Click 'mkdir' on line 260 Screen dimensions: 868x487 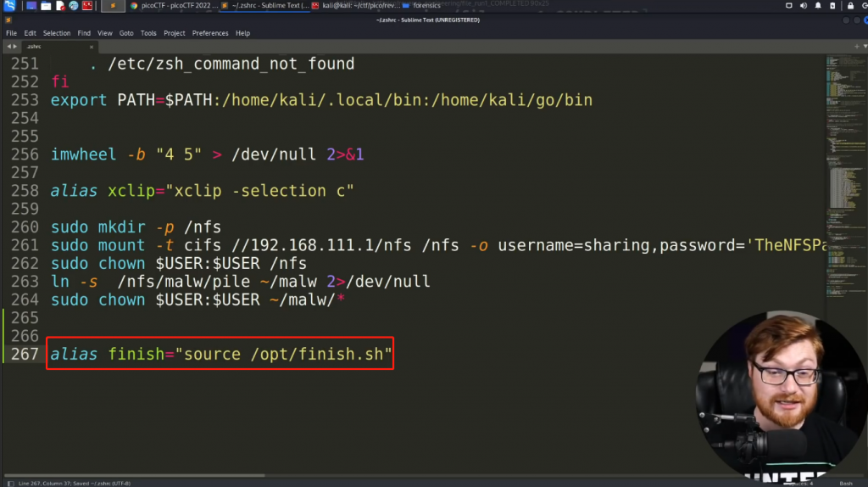click(x=121, y=227)
